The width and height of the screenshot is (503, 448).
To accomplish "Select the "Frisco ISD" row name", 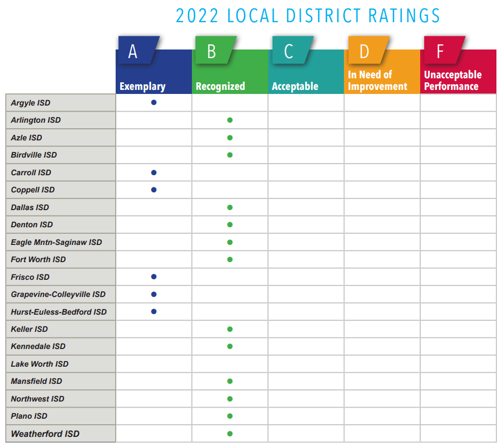I will click(30, 277).
